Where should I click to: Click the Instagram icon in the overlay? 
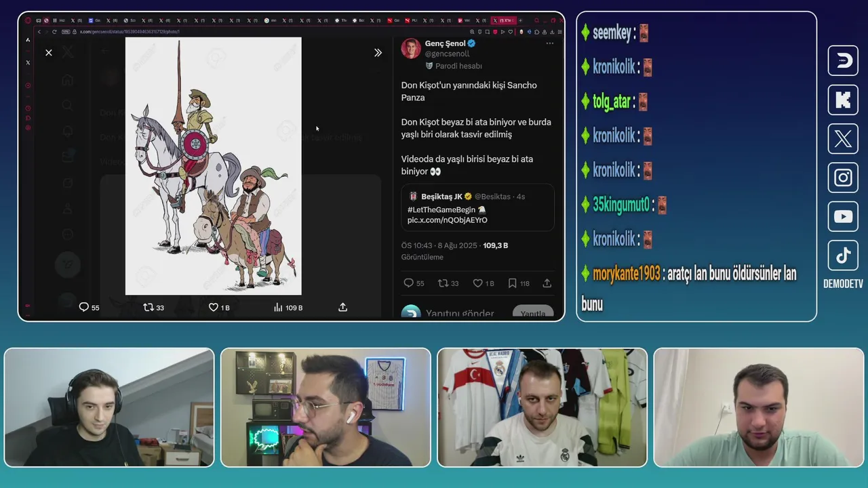[x=843, y=178]
